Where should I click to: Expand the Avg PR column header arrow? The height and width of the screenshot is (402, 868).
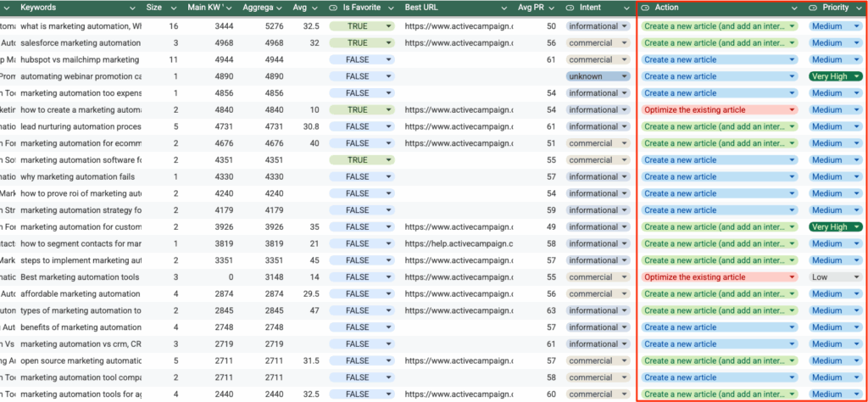[x=552, y=8]
